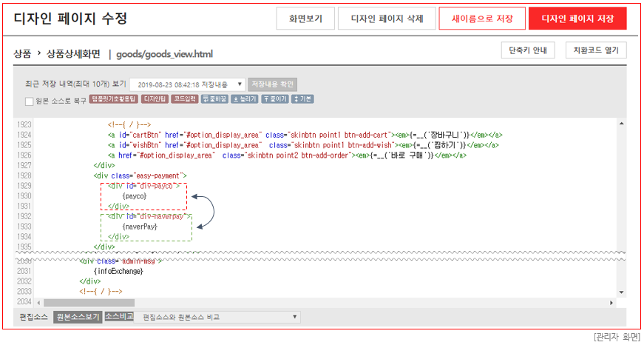
Task: Open the 템플릿기초활용팁 help tag
Action: (x=113, y=99)
